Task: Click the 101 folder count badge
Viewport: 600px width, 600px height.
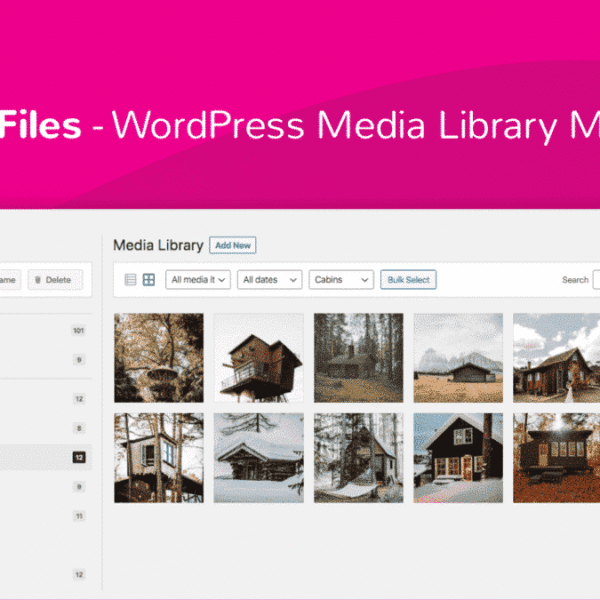Action: [78, 331]
